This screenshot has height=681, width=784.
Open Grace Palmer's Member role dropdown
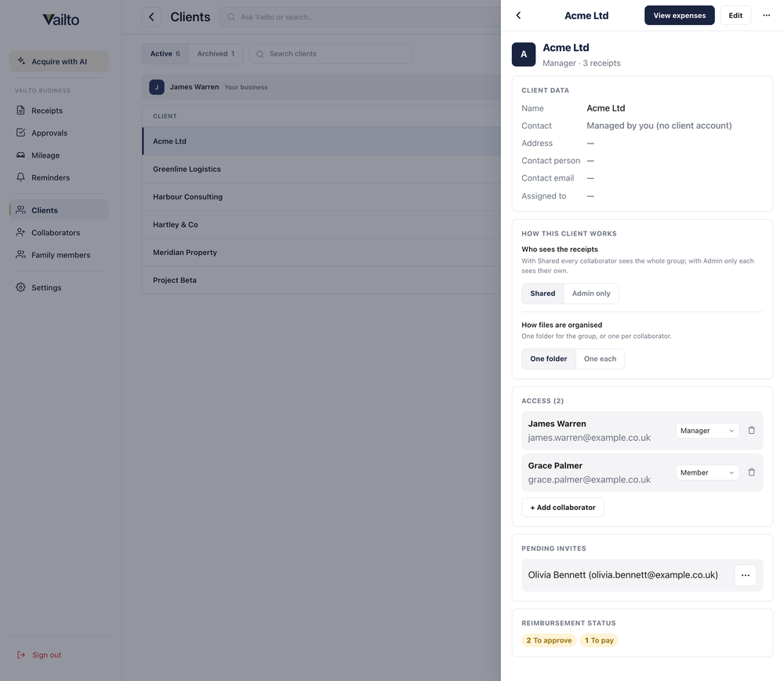tap(707, 473)
